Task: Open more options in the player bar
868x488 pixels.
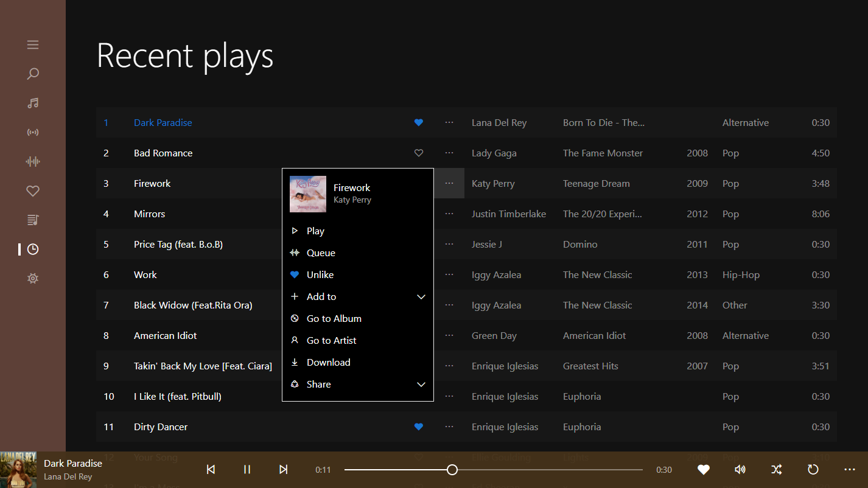Action: pyautogui.click(x=850, y=469)
